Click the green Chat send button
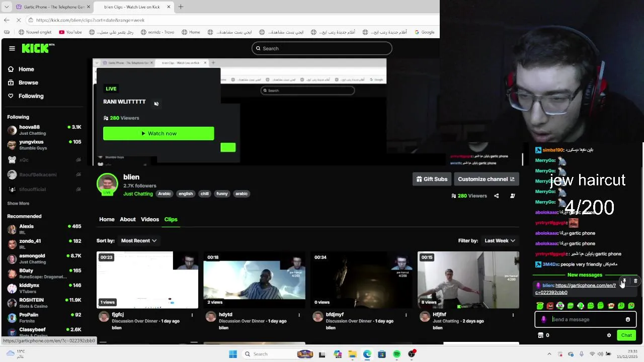This screenshot has width=644, height=362. pyautogui.click(x=626, y=335)
